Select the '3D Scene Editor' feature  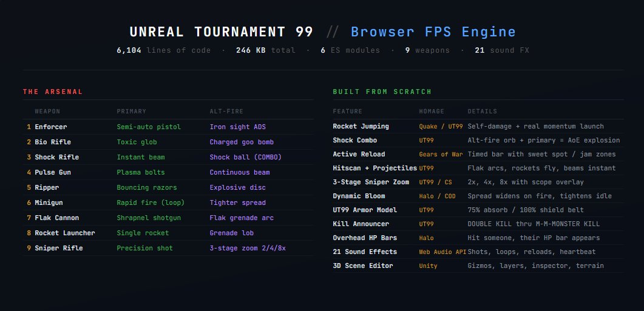click(363, 266)
